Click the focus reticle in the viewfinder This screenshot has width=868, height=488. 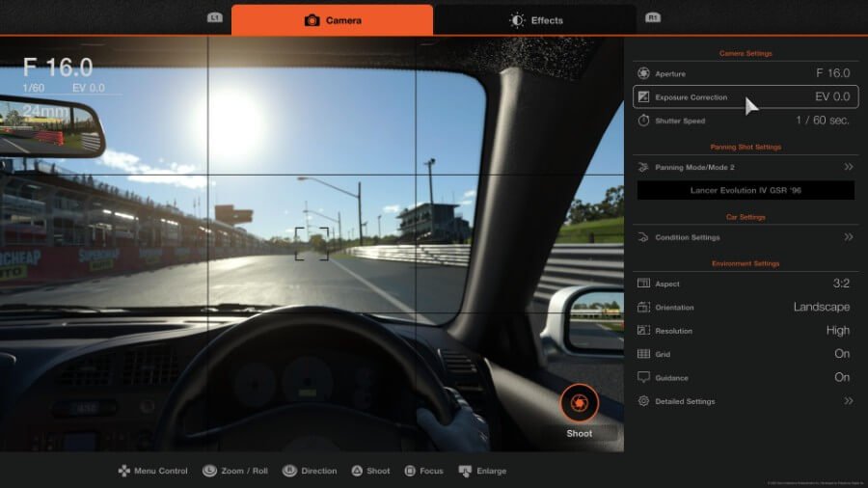312,244
